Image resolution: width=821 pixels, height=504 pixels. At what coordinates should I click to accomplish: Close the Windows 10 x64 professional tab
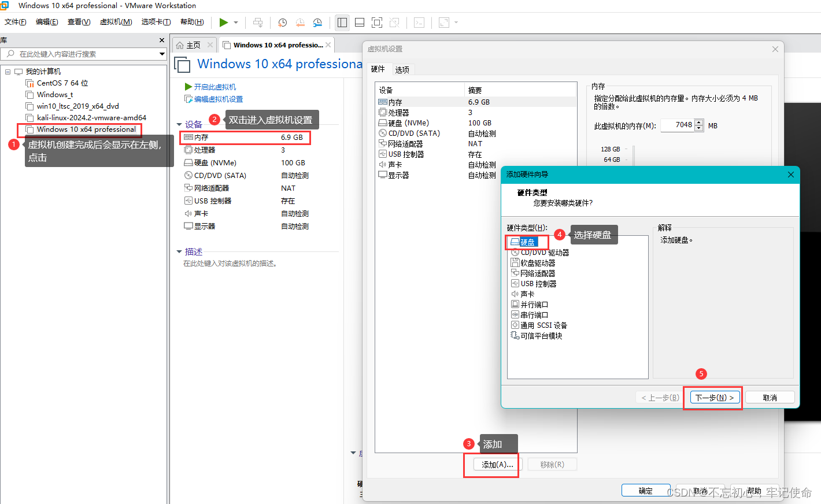point(328,45)
